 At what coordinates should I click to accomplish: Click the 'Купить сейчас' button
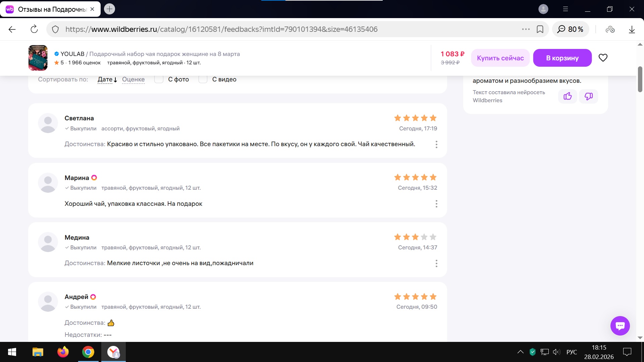[x=500, y=58]
